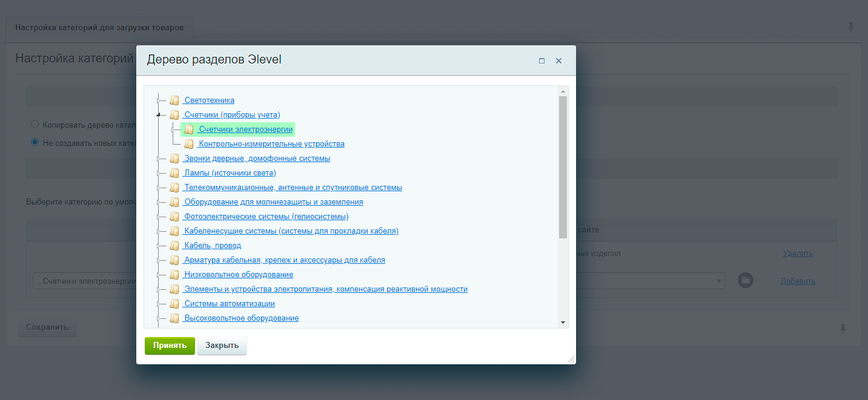Click the folder icon beside Арматура кабельная

(x=174, y=260)
